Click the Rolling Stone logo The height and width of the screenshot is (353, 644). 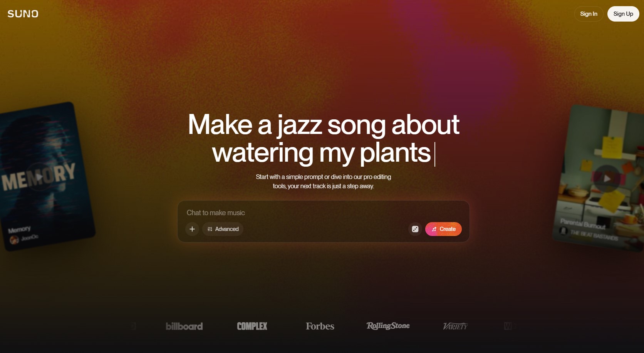click(x=388, y=326)
